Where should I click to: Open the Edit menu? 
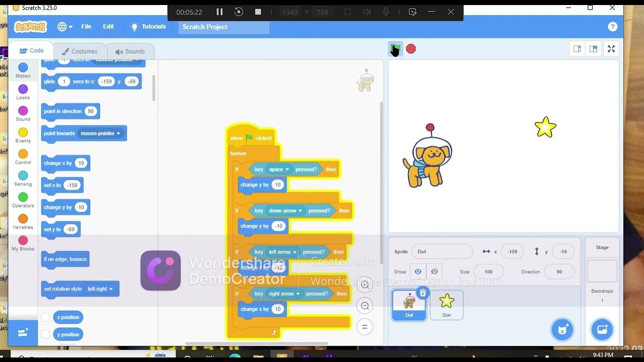109,27
